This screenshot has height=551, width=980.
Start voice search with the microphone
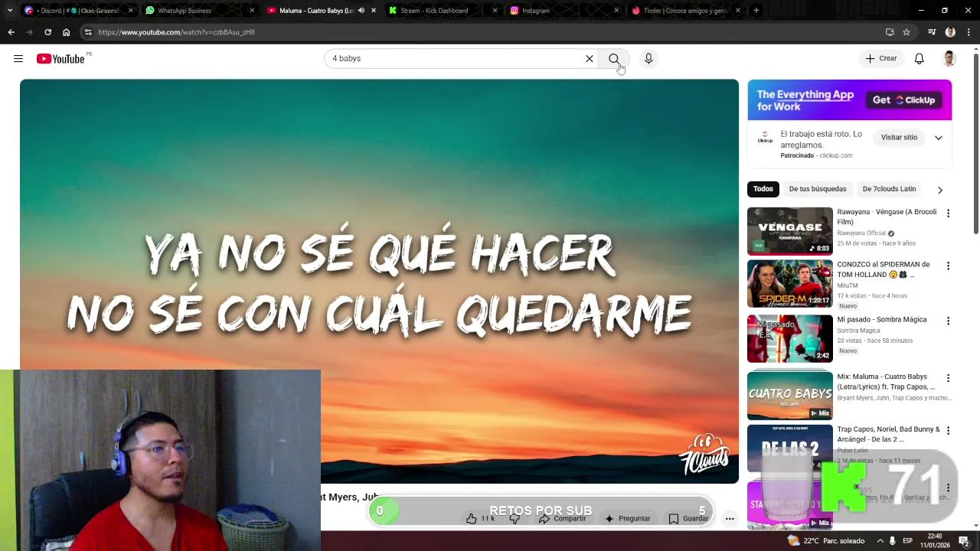tap(648, 58)
